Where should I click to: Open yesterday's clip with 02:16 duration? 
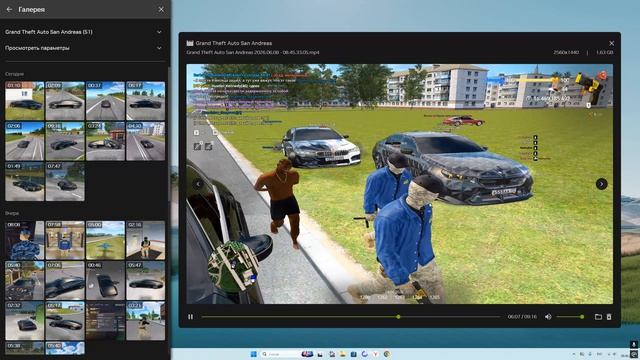(146, 240)
